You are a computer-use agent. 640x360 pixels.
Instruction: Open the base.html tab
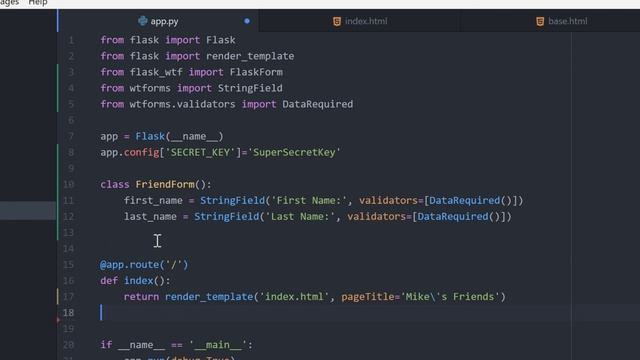[562, 21]
